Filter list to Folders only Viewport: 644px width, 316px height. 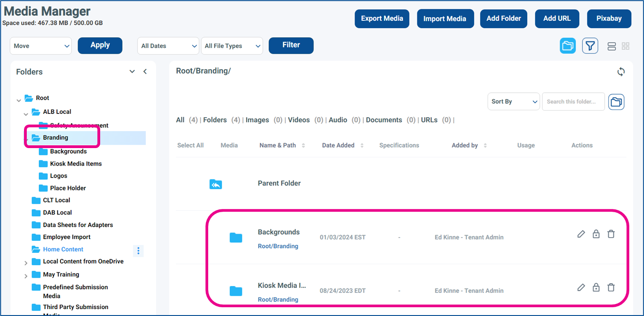point(215,120)
